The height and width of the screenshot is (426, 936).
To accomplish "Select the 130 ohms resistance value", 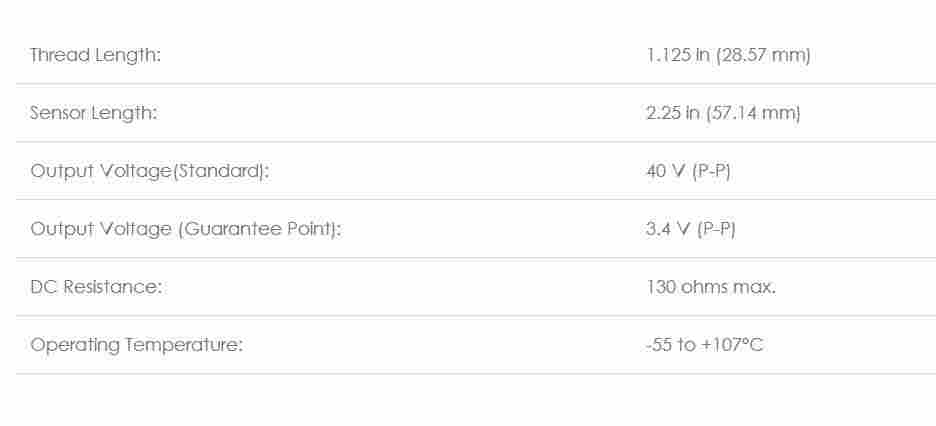I will [x=688, y=287].
